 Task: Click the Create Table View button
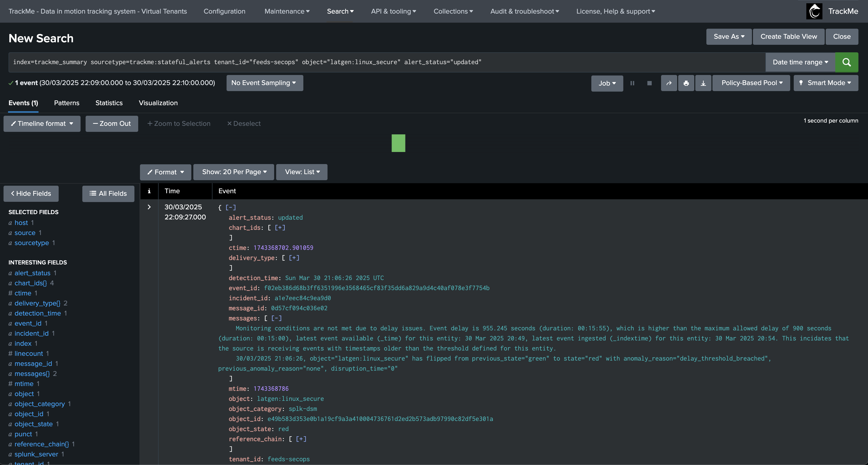tap(788, 37)
